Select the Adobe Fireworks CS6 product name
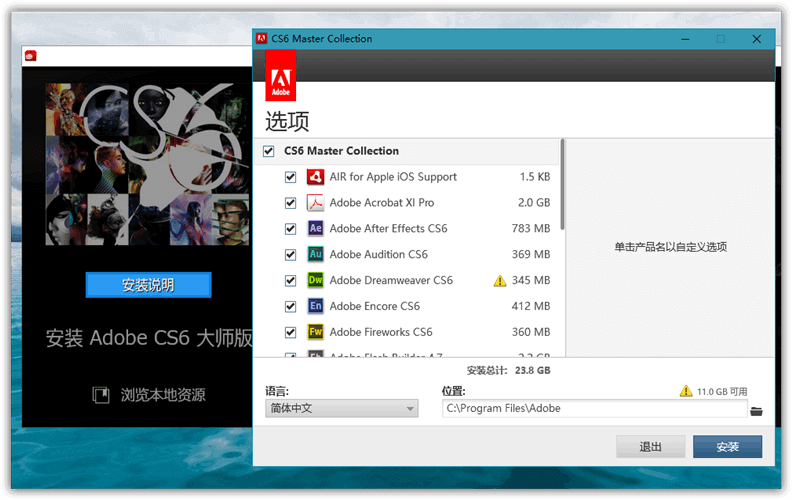Image resolution: width=792 pixels, height=500 pixels. click(x=381, y=332)
